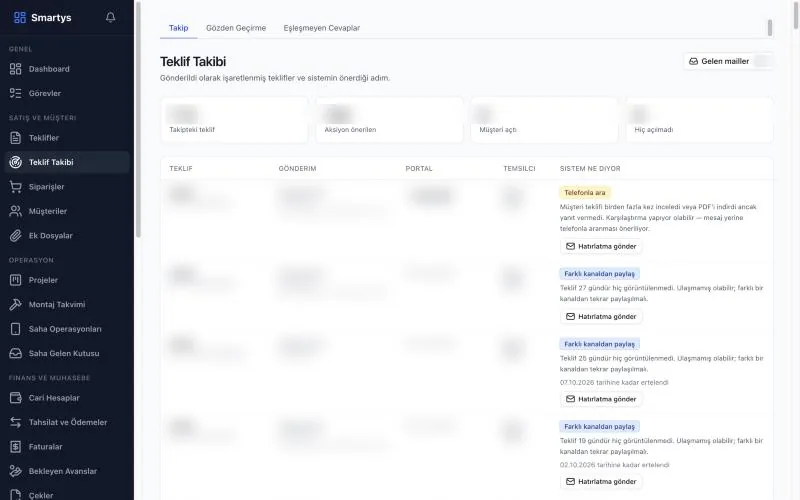This screenshot has width=800, height=500.
Task: Open Montaj Takvimi page
Action: click(x=67, y=305)
